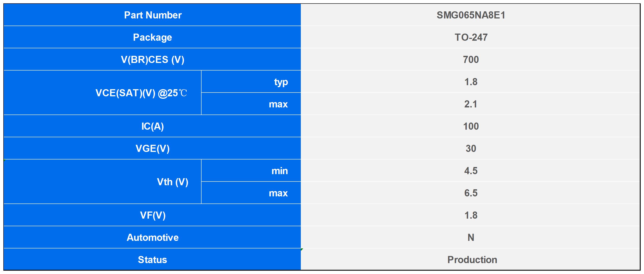Click the IC(A) row label
644x274 pixels.
tap(152, 126)
